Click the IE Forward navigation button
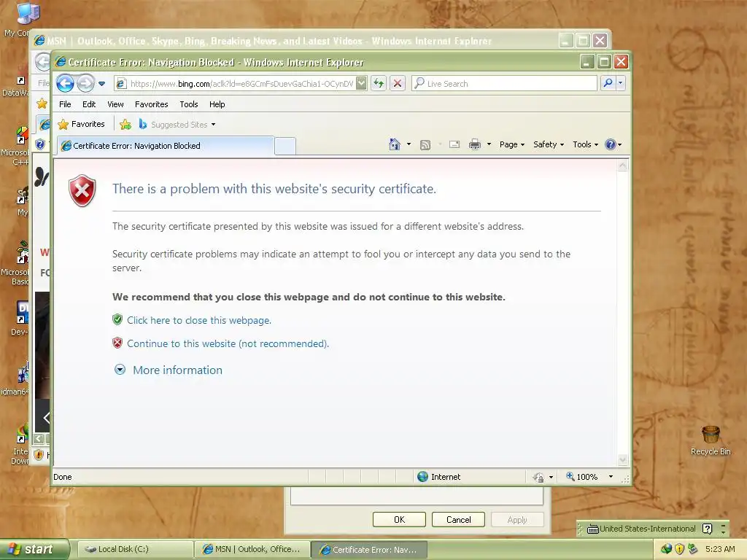The image size is (747, 560). pyautogui.click(x=85, y=83)
